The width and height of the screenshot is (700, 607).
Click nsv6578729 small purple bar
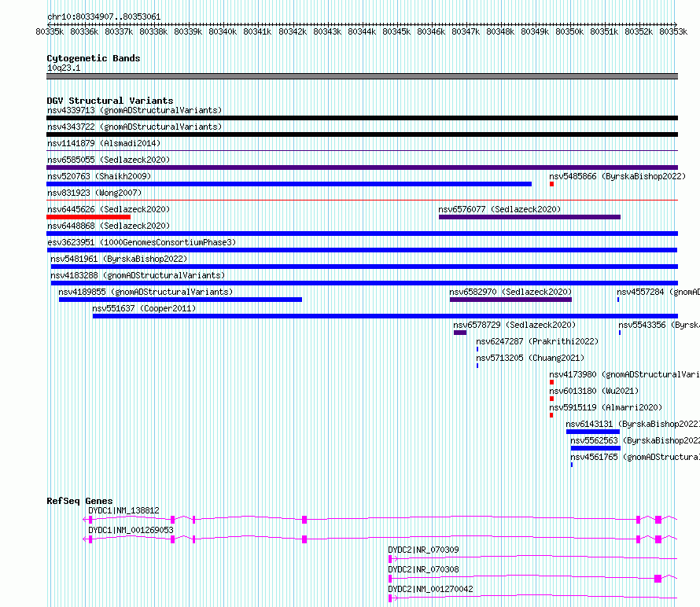click(460, 333)
